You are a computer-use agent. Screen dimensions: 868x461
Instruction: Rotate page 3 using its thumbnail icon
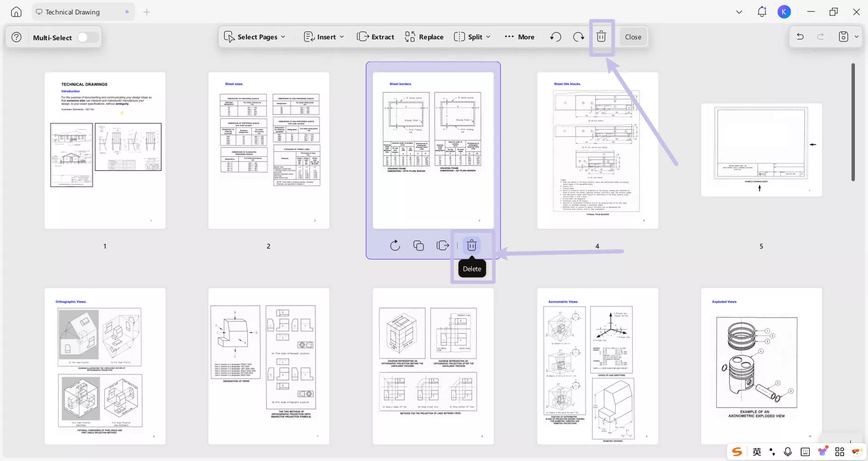pyautogui.click(x=395, y=245)
